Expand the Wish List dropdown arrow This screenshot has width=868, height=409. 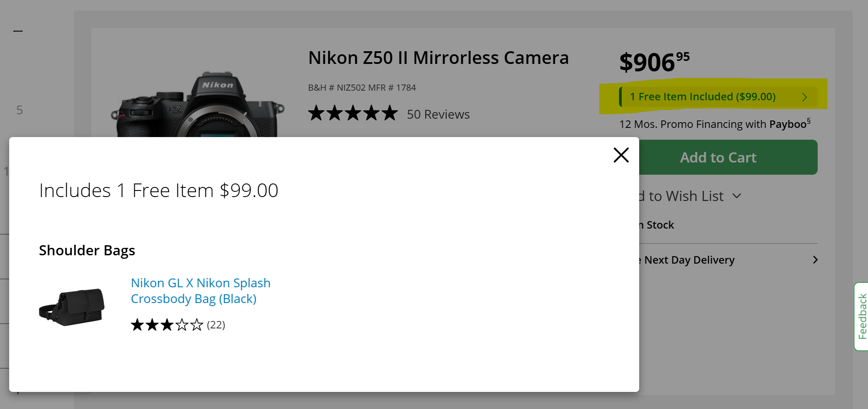[x=737, y=196]
